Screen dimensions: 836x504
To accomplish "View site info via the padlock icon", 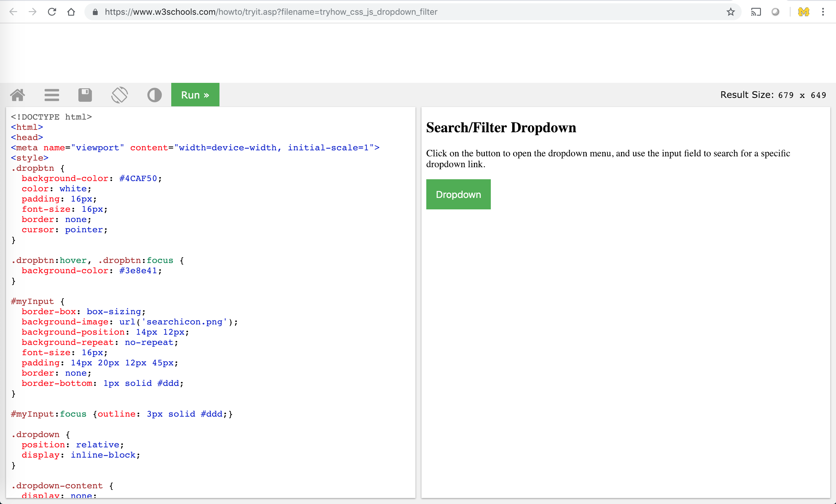I will pos(95,12).
